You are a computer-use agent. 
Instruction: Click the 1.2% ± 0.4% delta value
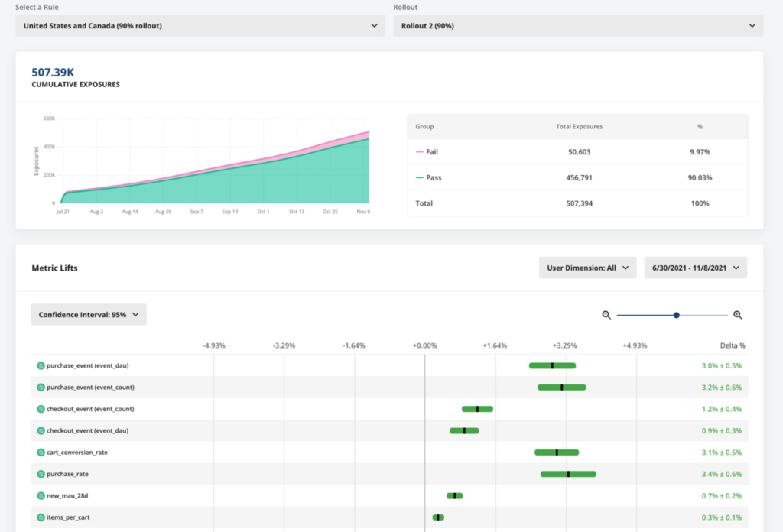click(x=722, y=409)
